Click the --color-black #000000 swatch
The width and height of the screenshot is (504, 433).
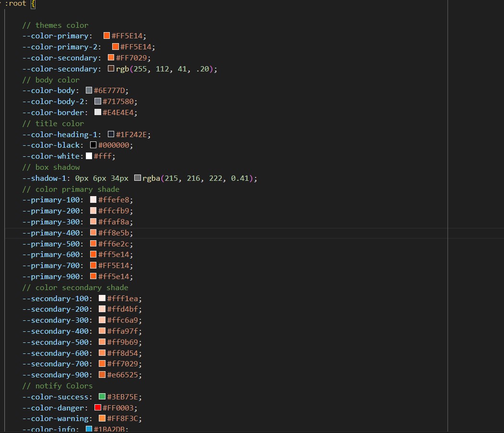pos(94,145)
